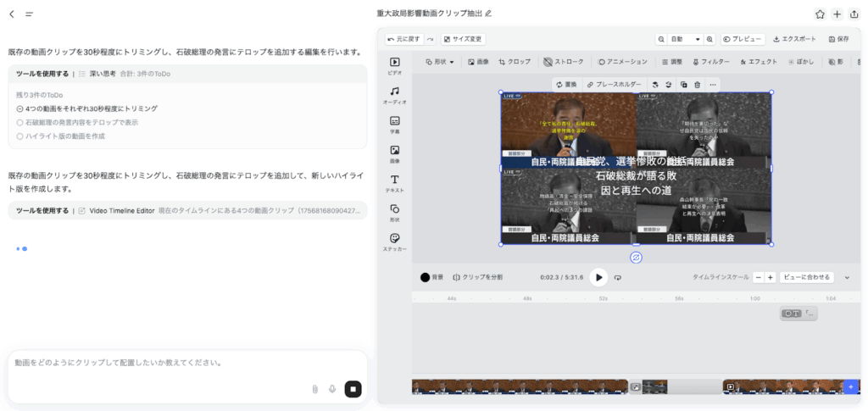Open the ビデオ panel in the sidebar
Screen dimensions: 868x411
[x=394, y=65]
